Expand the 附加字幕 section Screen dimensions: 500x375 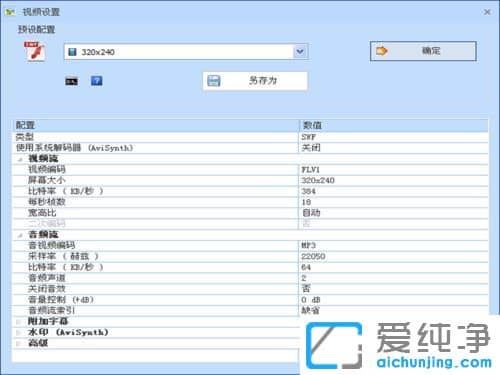click(19, 322)
